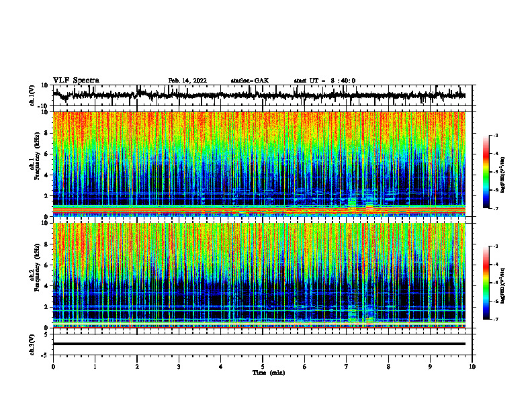Viewport: 532px width, 411px height.
Task: Click the "6" kHz tick of ch.1 spectrogram
Action: [47, 154]
